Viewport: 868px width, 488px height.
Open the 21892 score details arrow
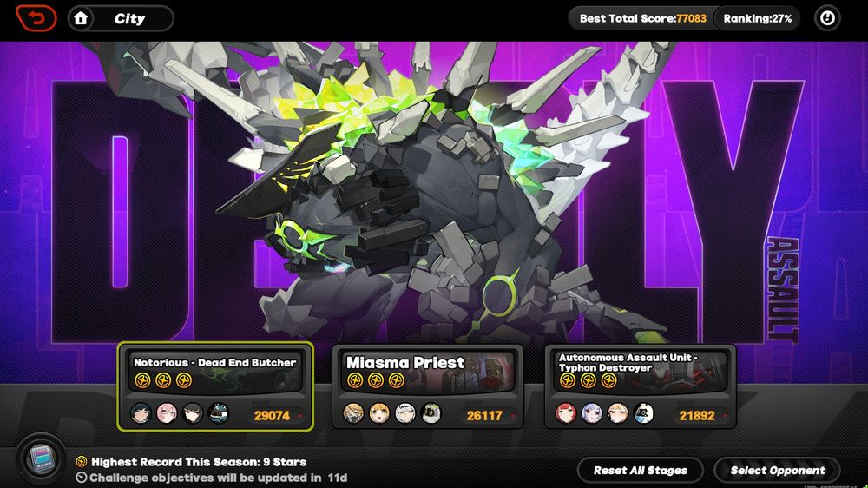coord(725,415)
